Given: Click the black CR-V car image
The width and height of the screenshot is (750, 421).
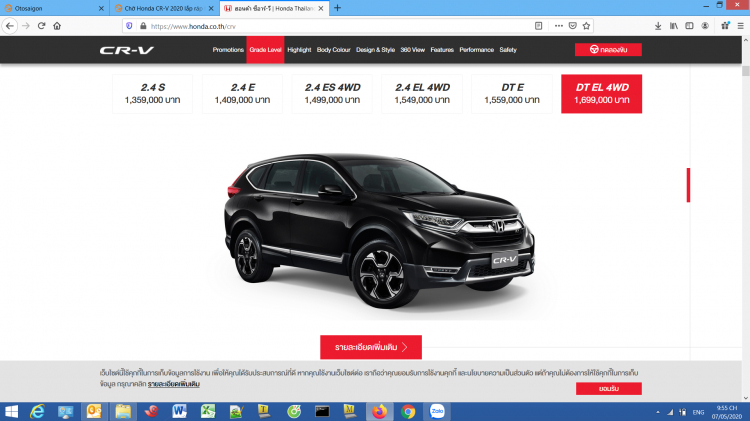Looking at the screenshot, I should tap(379, 230).
